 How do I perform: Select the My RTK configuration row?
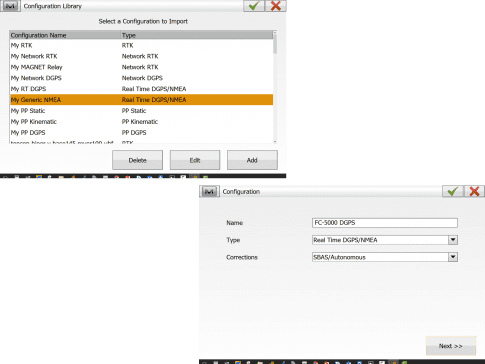141,45
